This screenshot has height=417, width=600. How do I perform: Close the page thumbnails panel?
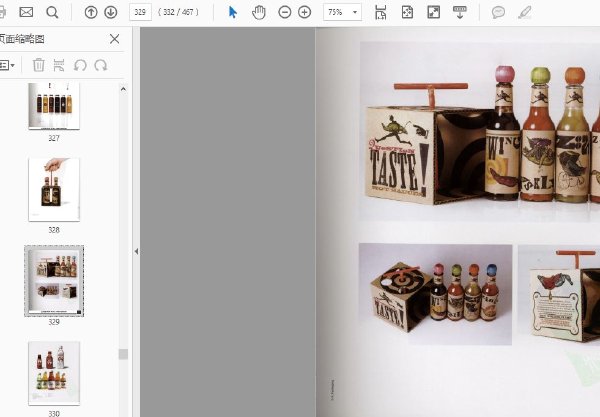114,39
